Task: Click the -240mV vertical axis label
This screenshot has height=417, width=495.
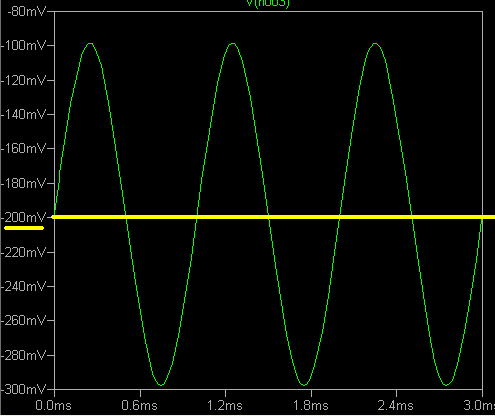Action: (x=23, y=286)
